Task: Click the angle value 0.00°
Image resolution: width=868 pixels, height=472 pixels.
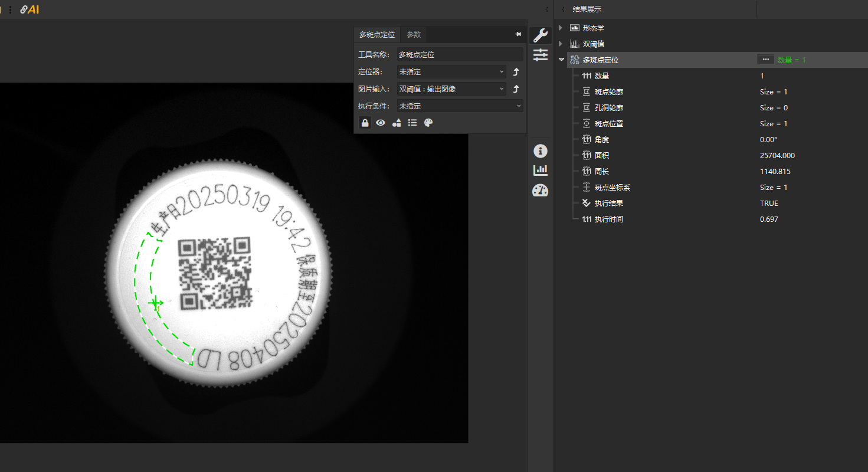Action: [768, 139]
